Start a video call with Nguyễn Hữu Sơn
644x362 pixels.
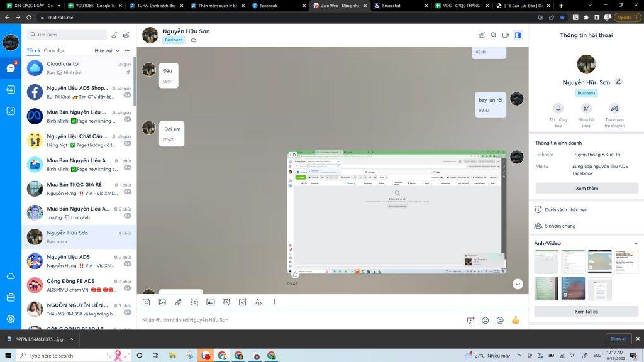[506, 35]
